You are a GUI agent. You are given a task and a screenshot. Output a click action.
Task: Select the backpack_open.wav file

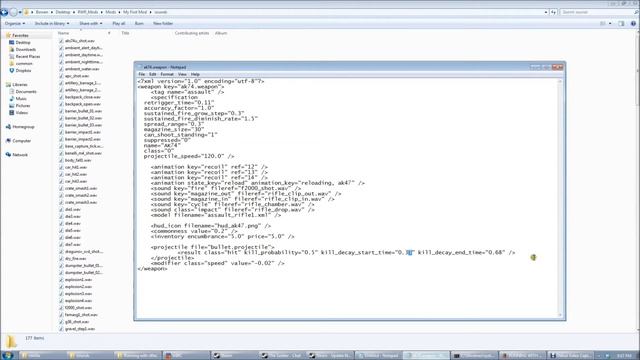(x=82, y=104)
